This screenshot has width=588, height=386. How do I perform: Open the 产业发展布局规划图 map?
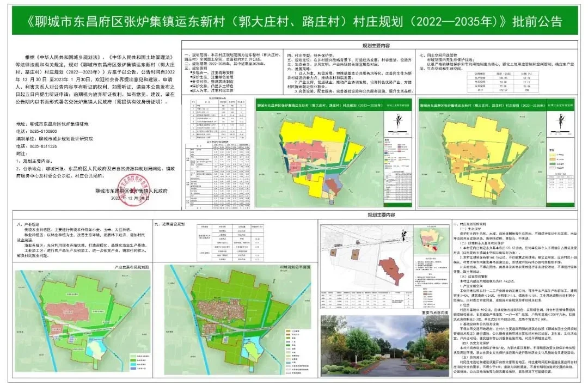[x=82, y=322]
